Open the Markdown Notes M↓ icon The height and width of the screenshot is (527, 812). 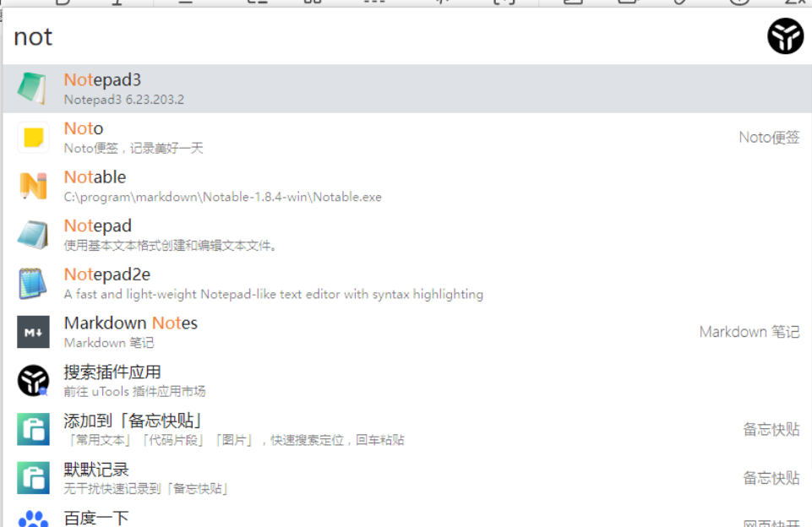pyautogui.click(x=33, y=332)
